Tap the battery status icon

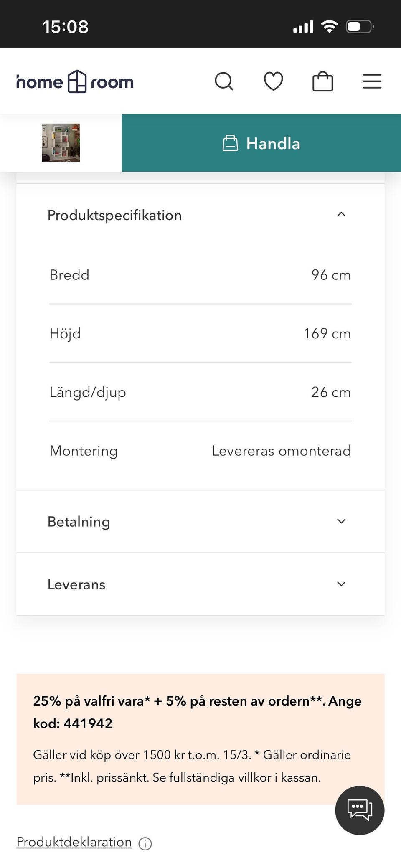tap(359, 27)
